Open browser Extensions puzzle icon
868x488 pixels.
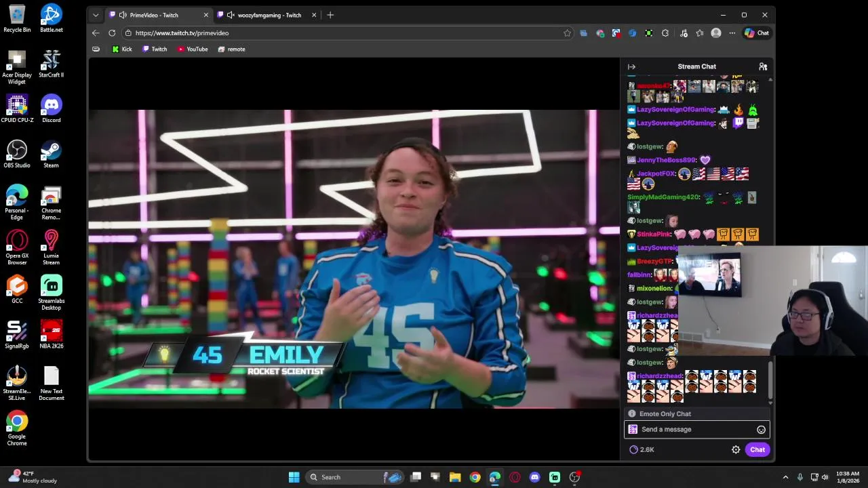(x=665, y=33)
